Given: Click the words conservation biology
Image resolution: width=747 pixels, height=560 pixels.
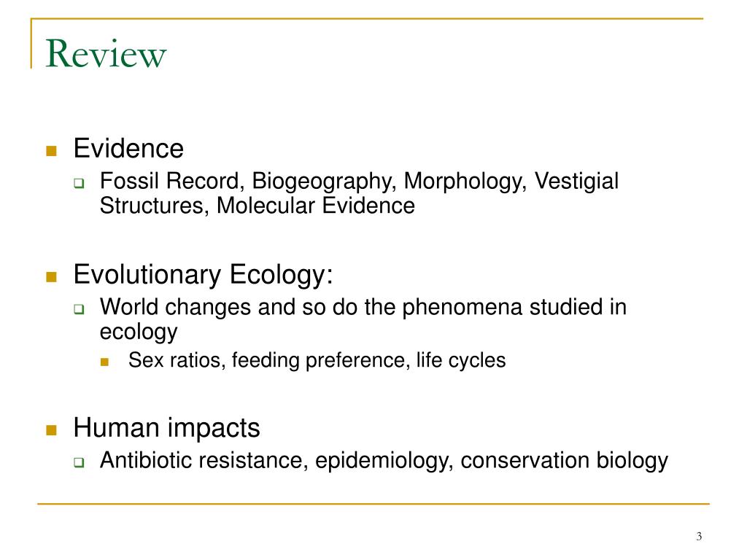Looking at the screenshot, I should click(x=565, y=461).
